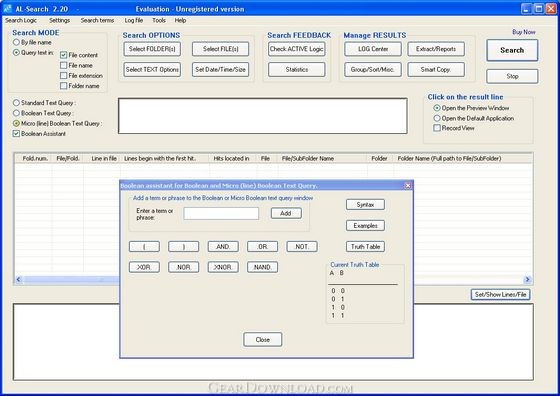Insert the .AND. operator

click(223, 247)
